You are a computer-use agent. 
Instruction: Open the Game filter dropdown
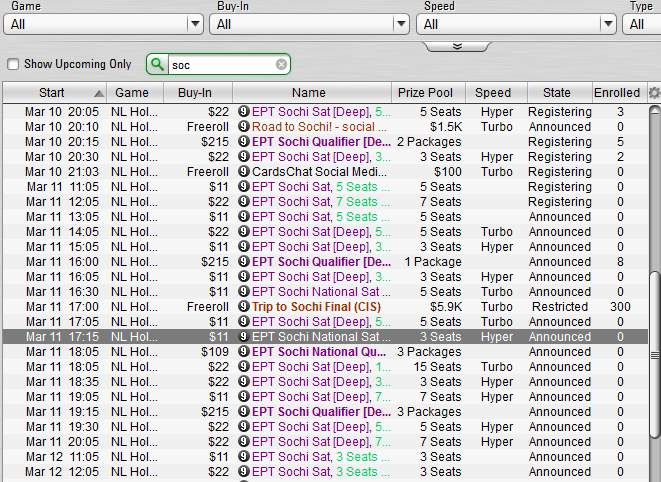click(x=103, y=24)
